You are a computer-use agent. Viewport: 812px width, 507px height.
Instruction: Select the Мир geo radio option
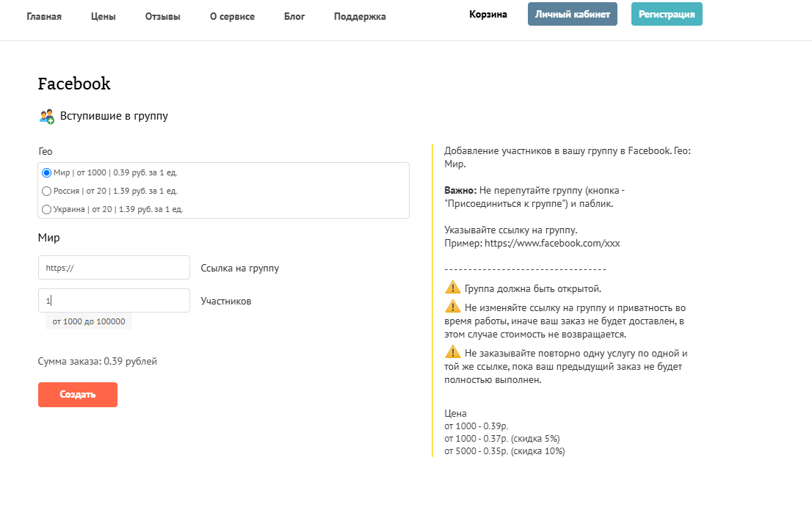(46, 173)
